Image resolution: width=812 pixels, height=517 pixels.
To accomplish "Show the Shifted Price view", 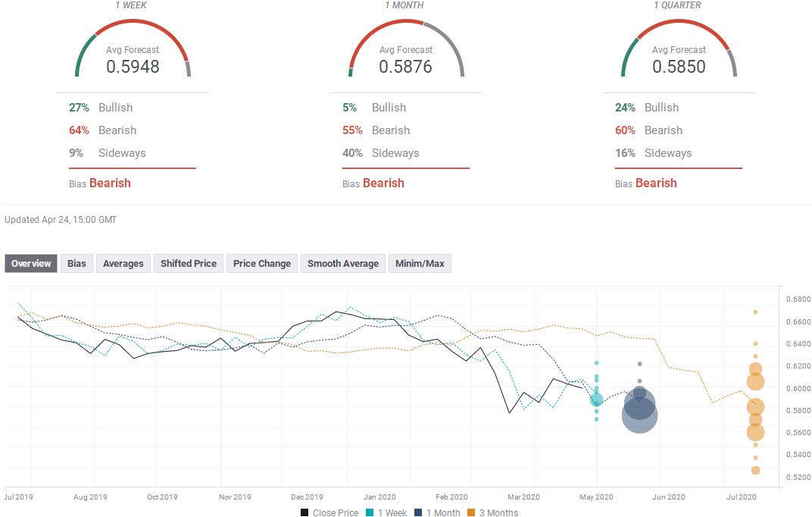I will point(189,264).
